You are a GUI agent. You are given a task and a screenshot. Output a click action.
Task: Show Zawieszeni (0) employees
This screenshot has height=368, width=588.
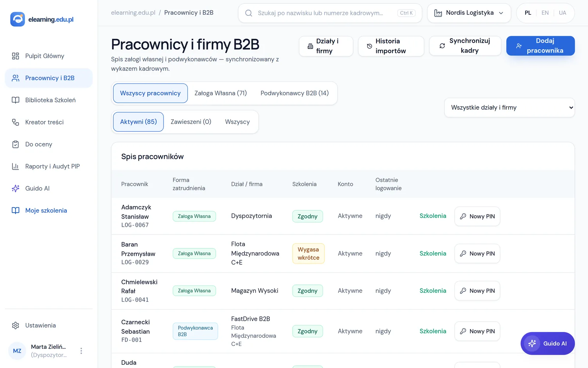(191, 122)
